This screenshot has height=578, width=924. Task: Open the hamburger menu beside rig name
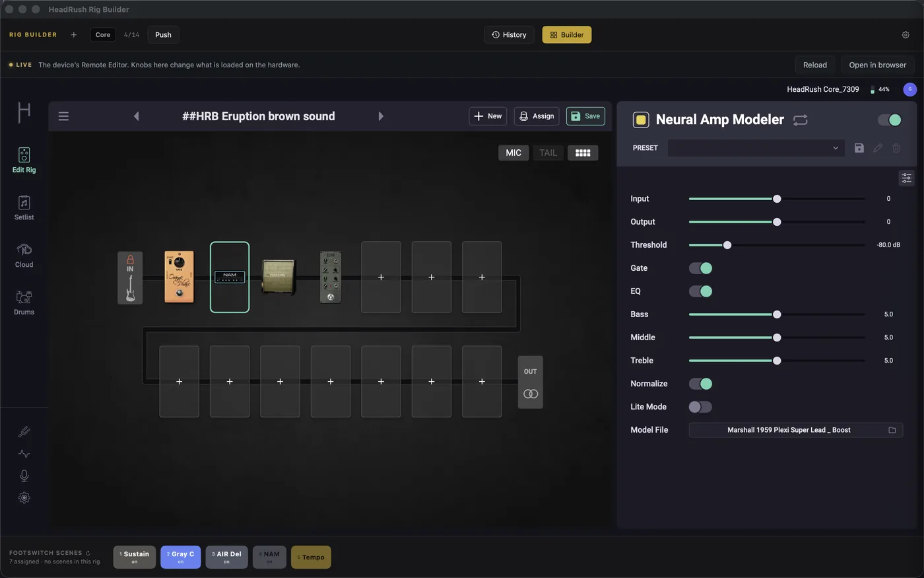pyautogui.click(x=63, y=116)
